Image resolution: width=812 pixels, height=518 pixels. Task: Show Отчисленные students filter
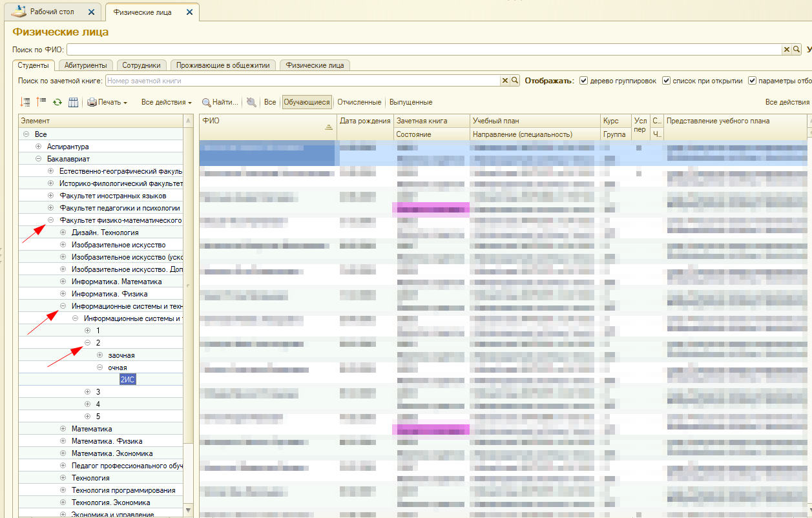pos(359,102)
